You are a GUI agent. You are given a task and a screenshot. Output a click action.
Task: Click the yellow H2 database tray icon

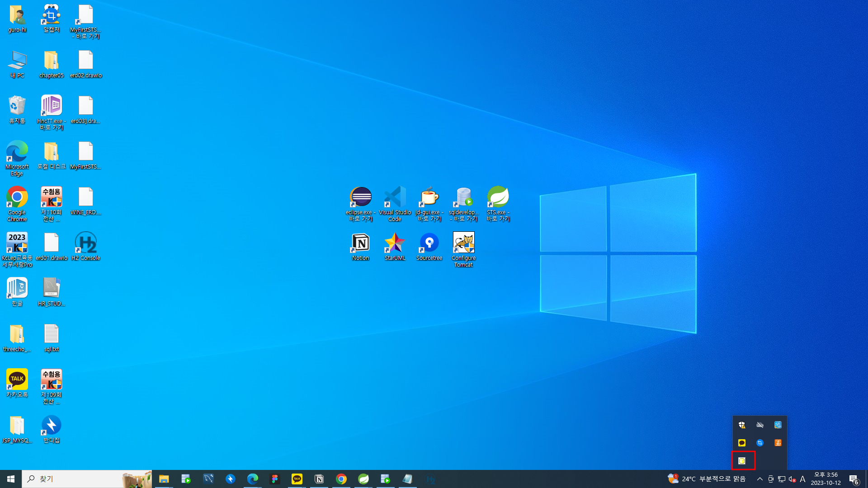[x=742, y=461]
